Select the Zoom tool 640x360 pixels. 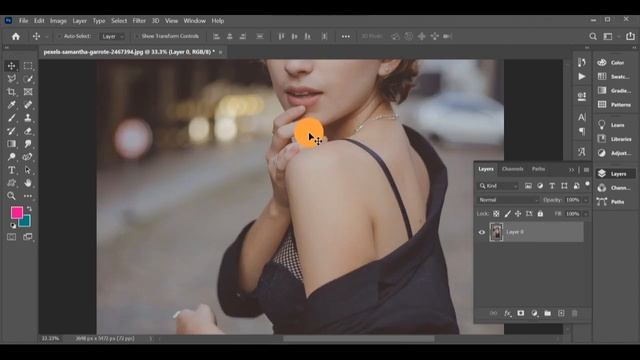[11, 196]
